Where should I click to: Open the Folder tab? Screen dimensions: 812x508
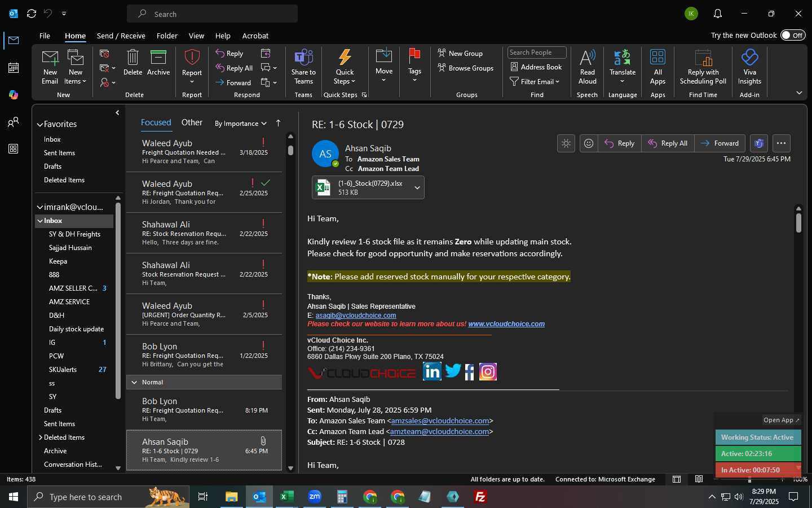click(x=167, y=36)
